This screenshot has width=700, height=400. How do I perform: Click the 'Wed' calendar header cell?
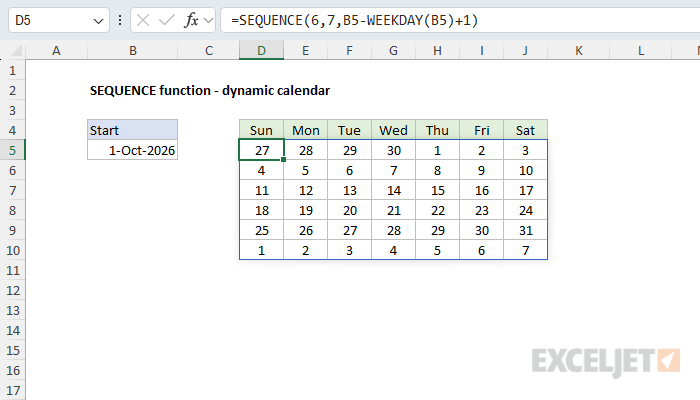pyautogui.click(x=393, y=130)
